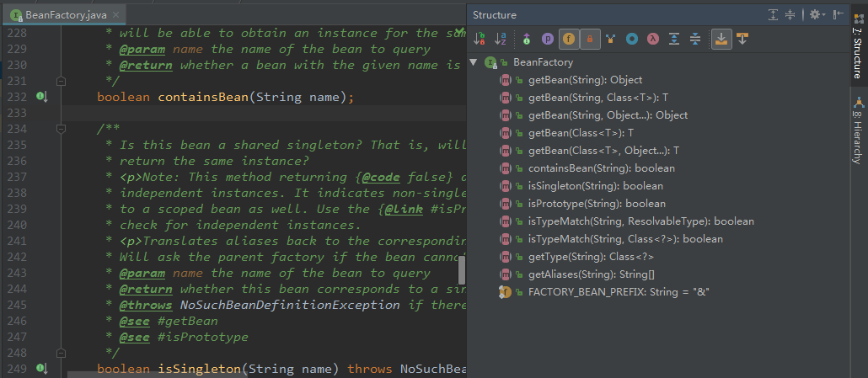Toggle Show Non-Public lock button
The image size is (868, 378).
pyautogui.click(x=590, y=39)
